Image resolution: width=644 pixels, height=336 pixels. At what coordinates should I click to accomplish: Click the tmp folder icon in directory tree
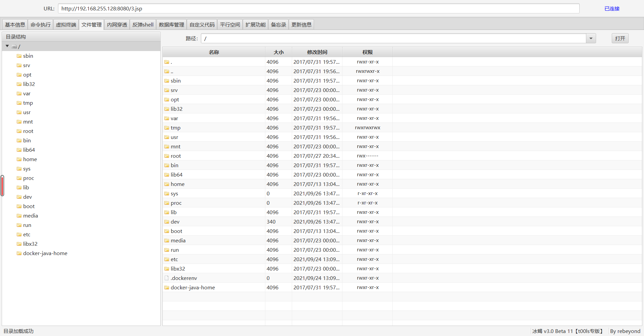pos(19,103)
